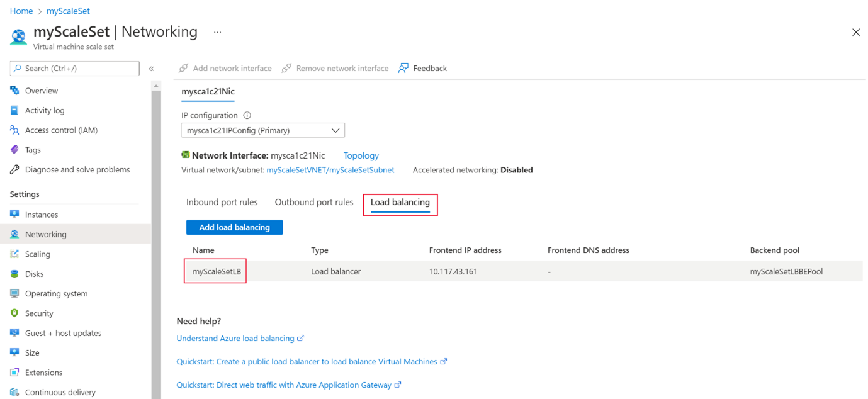The width and height of the screenshot is (868, 399).
Task: Click the Name column header
Action: (x=203, y=250)
